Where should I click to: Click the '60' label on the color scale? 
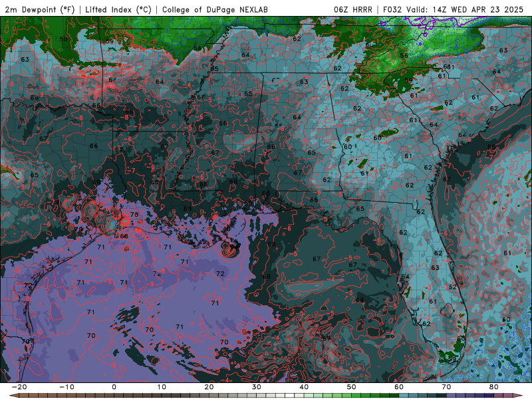coord(399,387)
